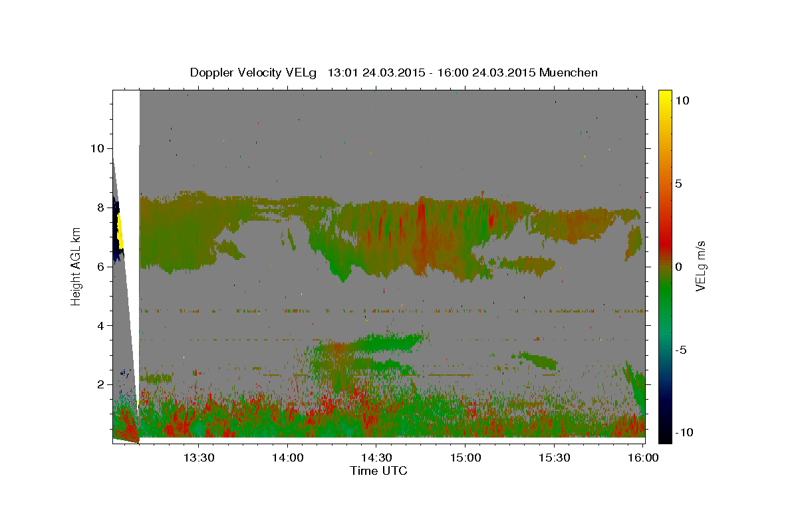Click the colorbar label -10
Image resolution: width=798 pixels, height=532 pixels.
click(x=684, y=432)
